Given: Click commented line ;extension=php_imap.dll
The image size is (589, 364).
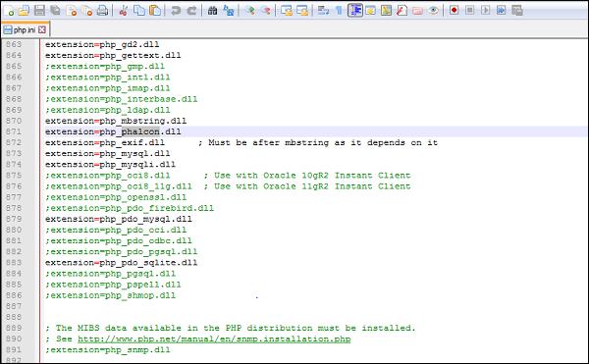Looking at the screenshot, I should click(x=107, y=88).
